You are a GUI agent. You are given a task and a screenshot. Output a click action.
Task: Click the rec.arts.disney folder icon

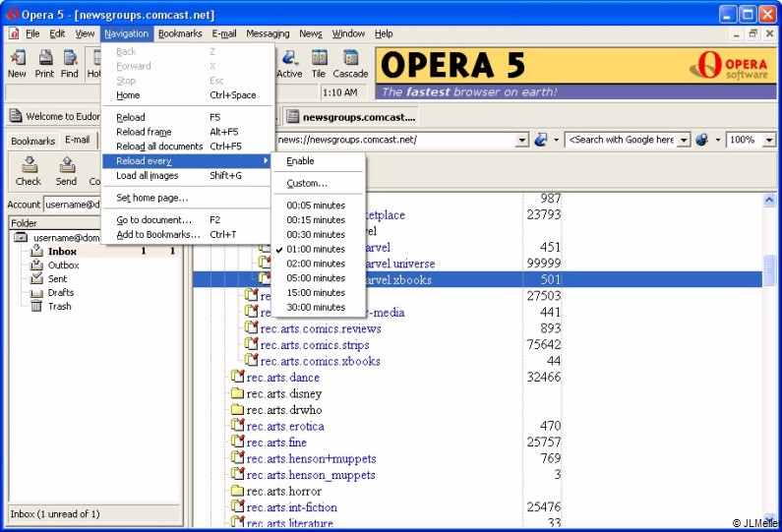click(x=237, y=393)
